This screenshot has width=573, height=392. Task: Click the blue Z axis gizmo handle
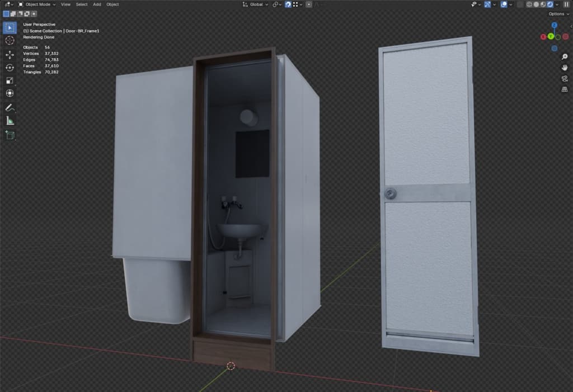point(554,25)
